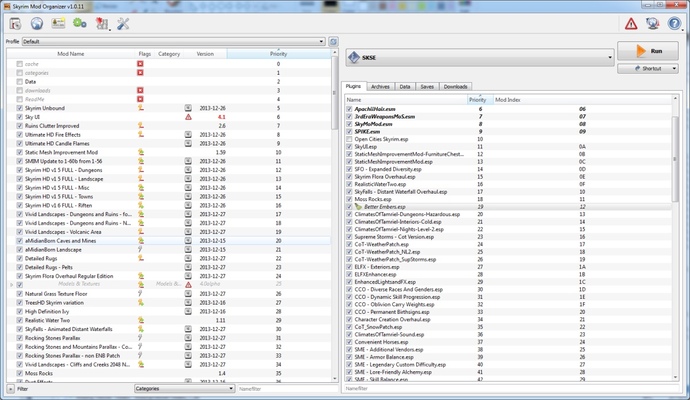Toggle the Moss Rocks mod checkbox
Screen dimensions: 690x400
point(19,373)
